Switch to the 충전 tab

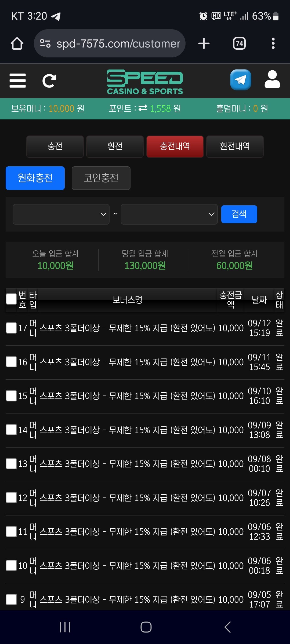tap(55, 146)
